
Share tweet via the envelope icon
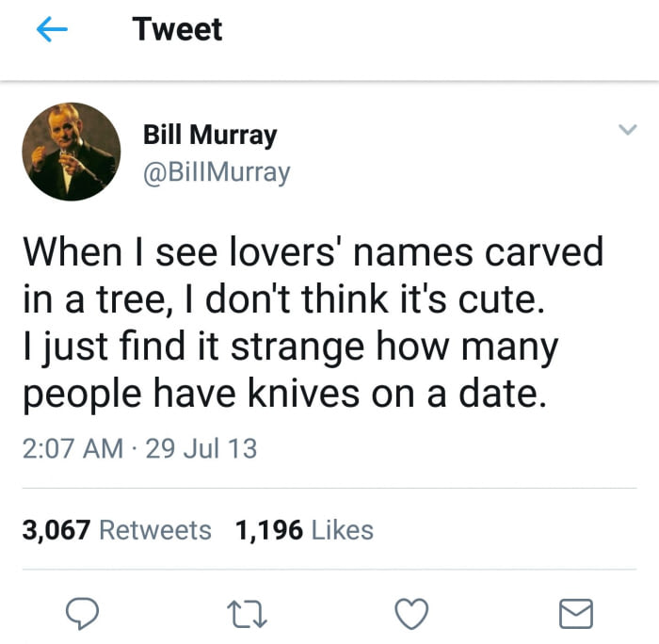coord(576,614)
